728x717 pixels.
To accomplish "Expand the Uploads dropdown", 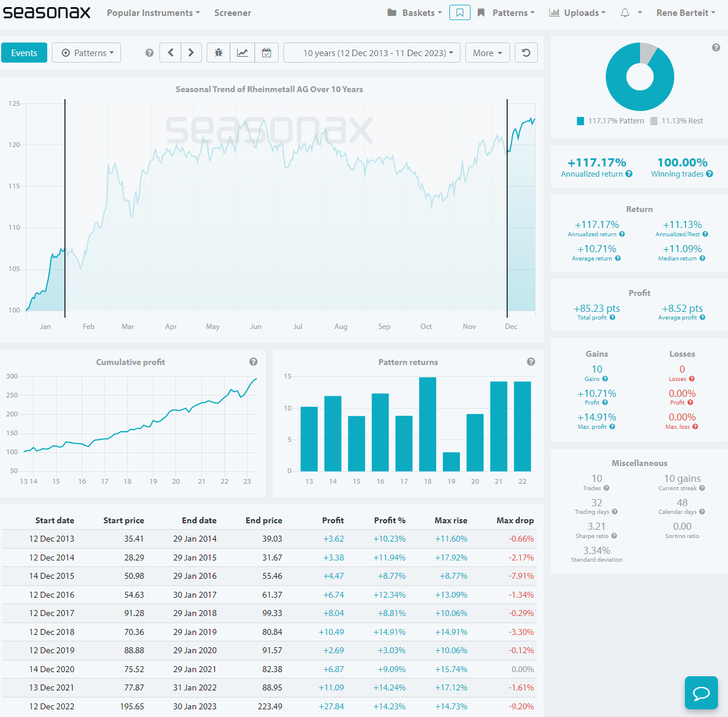I will [577, 12].
